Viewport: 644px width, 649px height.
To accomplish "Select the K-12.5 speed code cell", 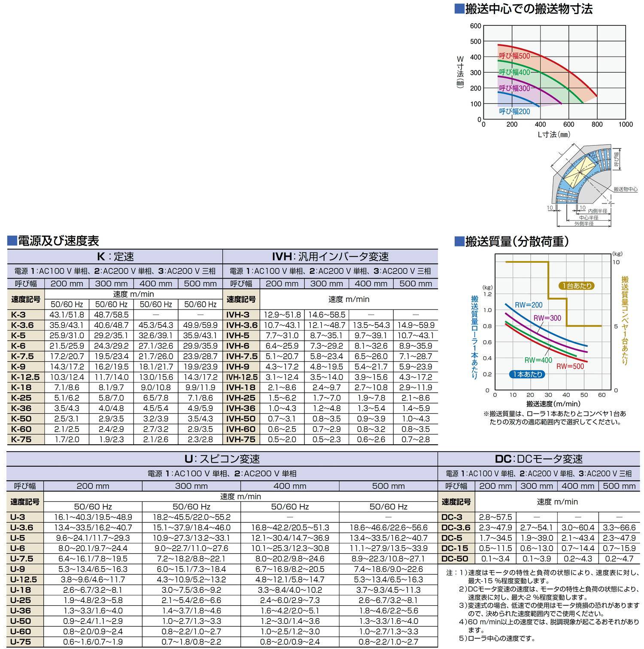I will point(26,377).
